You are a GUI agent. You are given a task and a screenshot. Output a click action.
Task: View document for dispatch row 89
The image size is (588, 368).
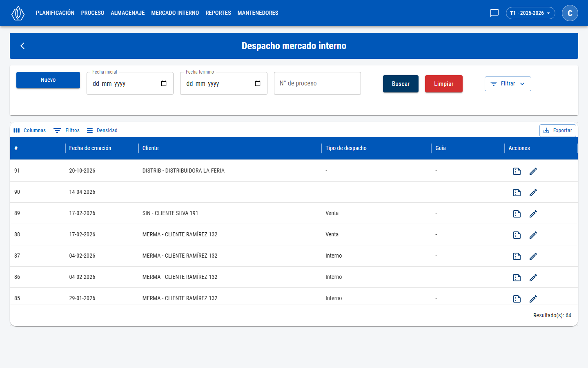tap(517, 214)
